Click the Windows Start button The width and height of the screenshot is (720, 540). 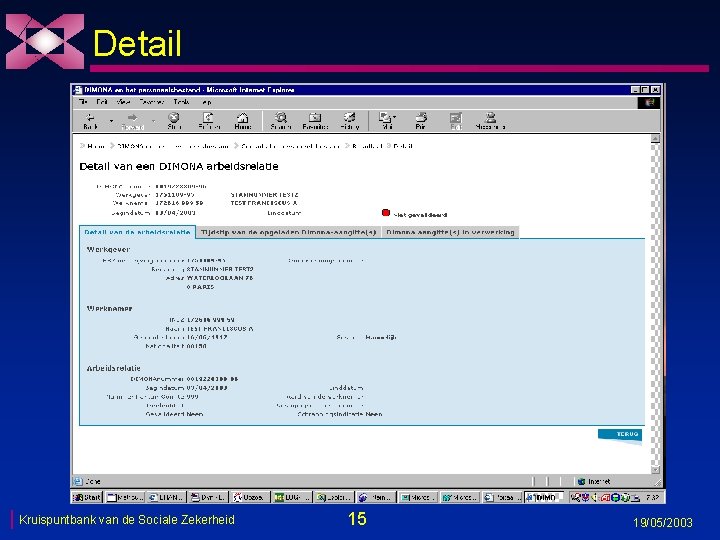87,497
